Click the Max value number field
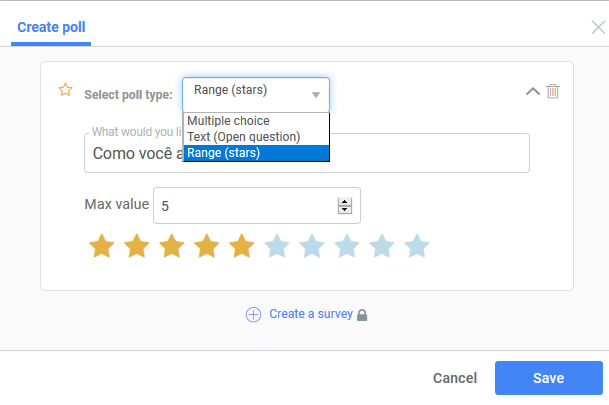Viewport: 609px width, 405px height. tap(245, 205)
